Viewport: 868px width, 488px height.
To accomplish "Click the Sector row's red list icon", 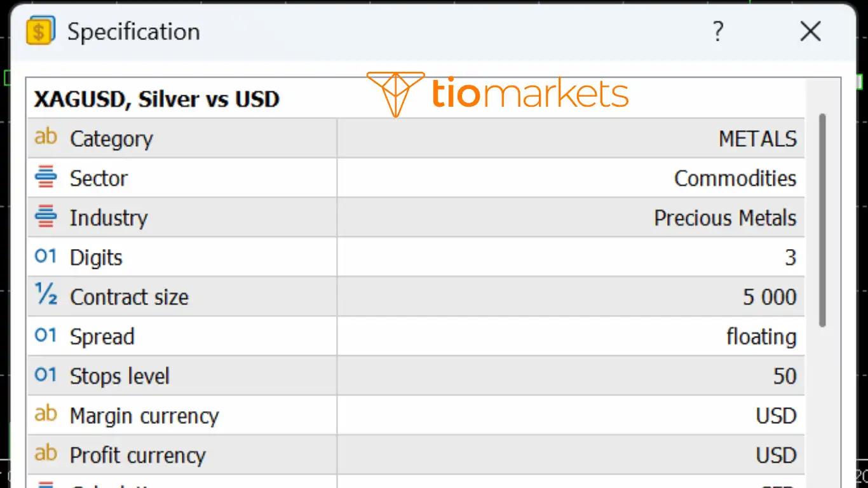I will 44,177.
